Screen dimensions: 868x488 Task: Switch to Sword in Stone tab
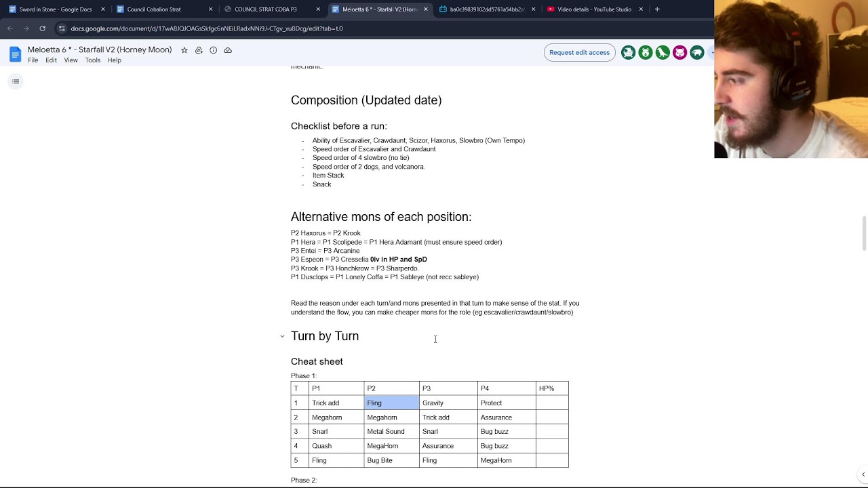(56, 9)
